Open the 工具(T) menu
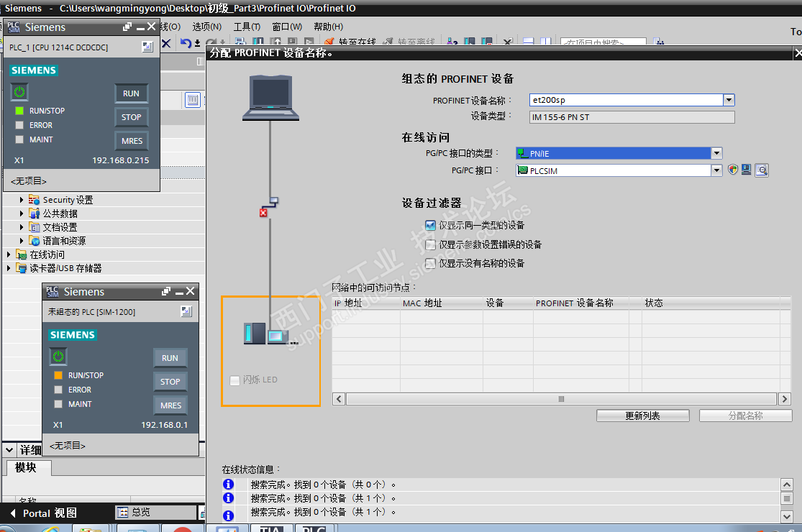Image resolution: width=802 pixels, height=532 pixels. [x=247, y=27]
